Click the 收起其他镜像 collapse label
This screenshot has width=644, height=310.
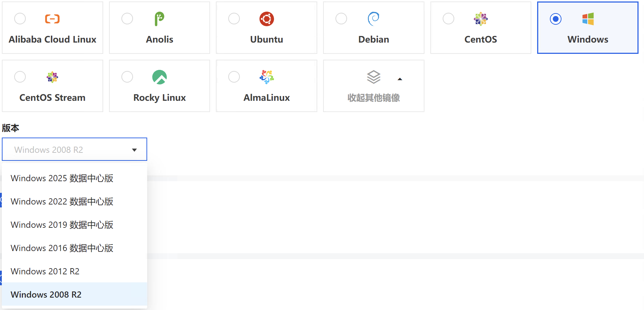point(374,98)
